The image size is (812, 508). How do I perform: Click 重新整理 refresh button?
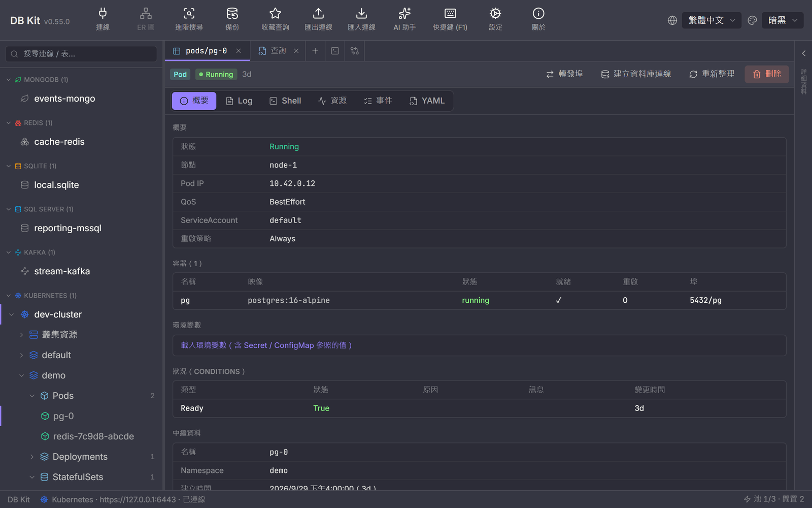point(712,74)
